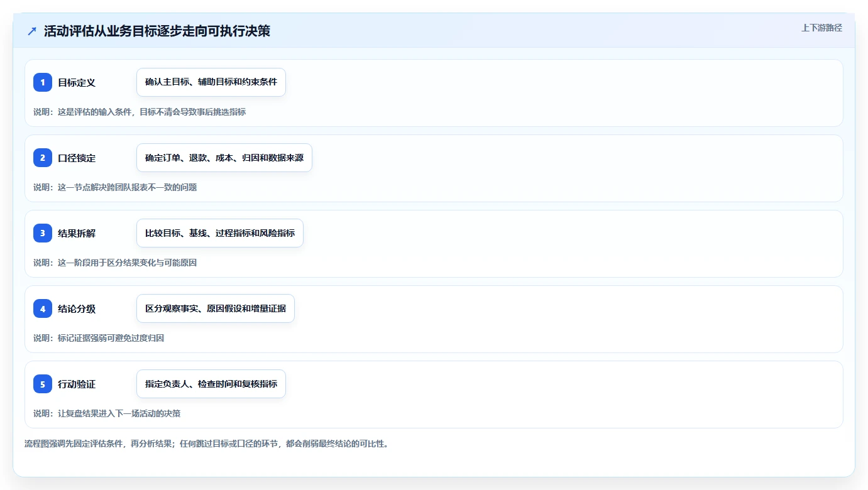Select the 口径锁定 step label
868x490 pixels.
click(77, 158)
